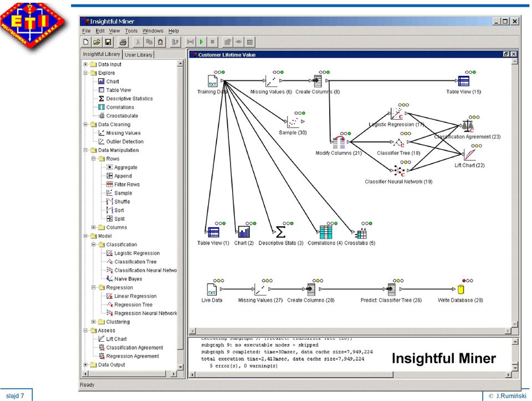Click the Open folder toolbar icon
Image resolution: width=532 pixels, height=401 pixels.
pyautogui.click(x=97, y=42)
